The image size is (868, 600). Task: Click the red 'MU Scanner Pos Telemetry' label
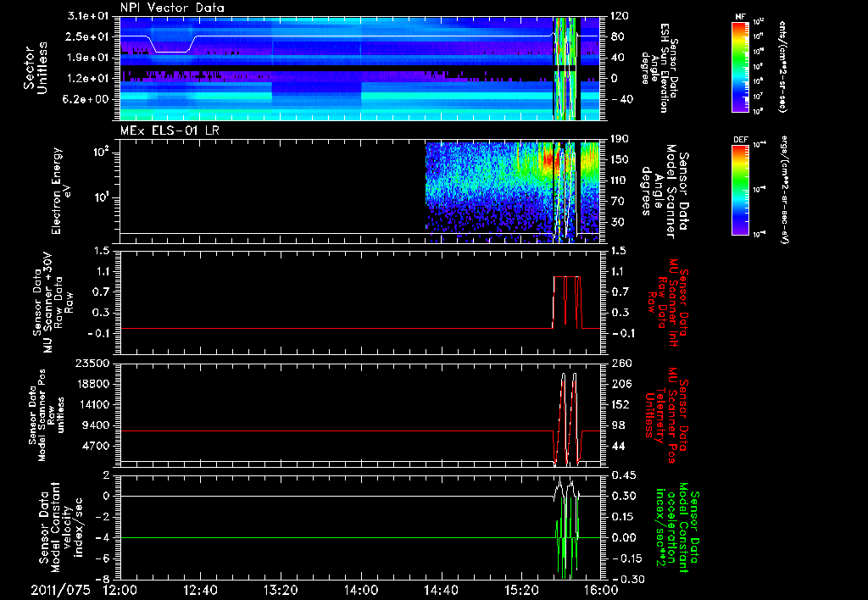coord(667,416)
